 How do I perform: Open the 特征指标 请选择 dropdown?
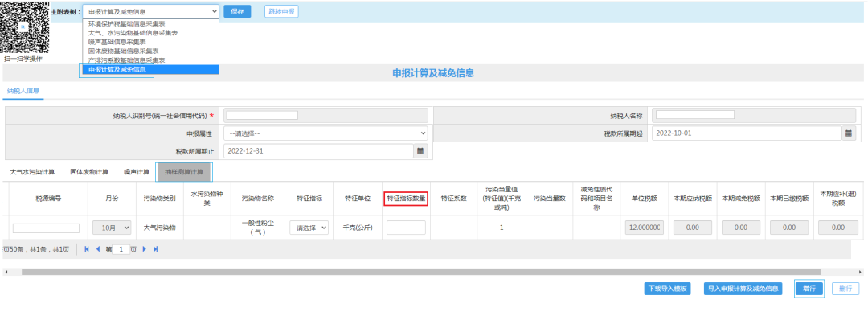309,228
